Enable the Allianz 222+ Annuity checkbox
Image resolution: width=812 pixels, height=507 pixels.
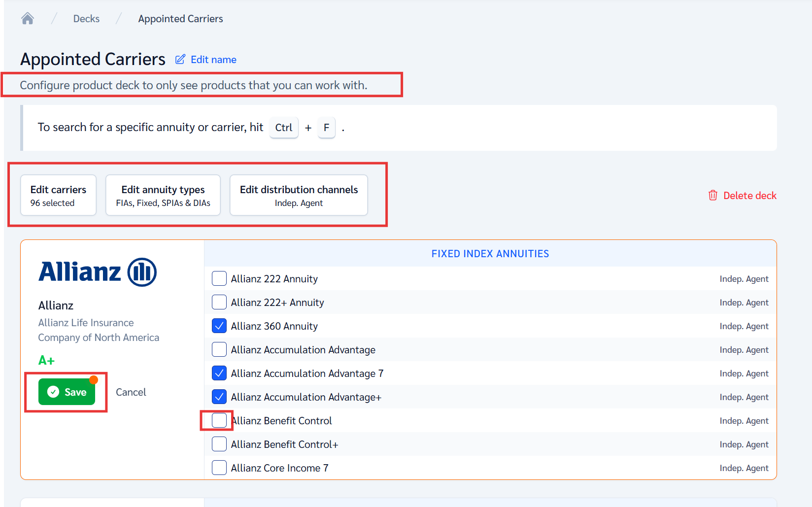click(219, 302)
